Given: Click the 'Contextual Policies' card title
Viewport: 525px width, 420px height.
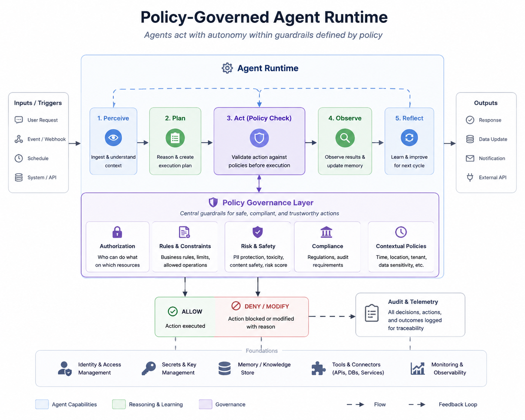Looking at the screenshot, I should [x=401, y=246].
